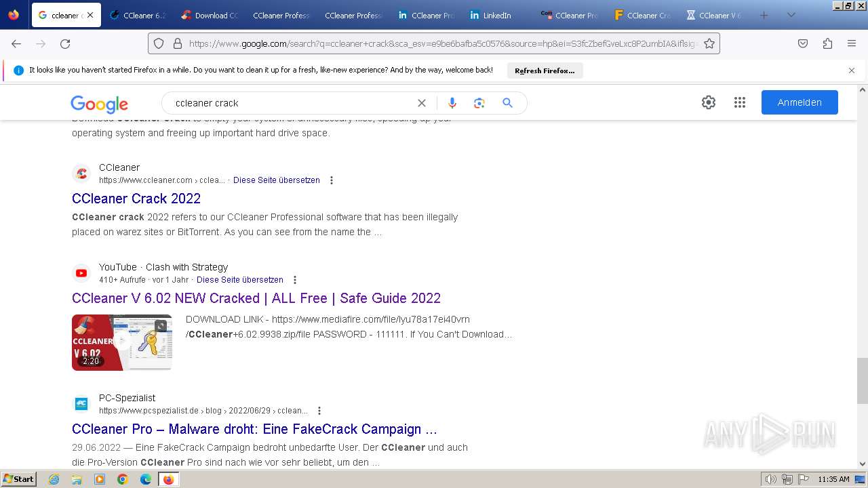The image size is (868, 488).
Task: Close the 'ccleaner crack' Google tab
Action: (90, 15)
